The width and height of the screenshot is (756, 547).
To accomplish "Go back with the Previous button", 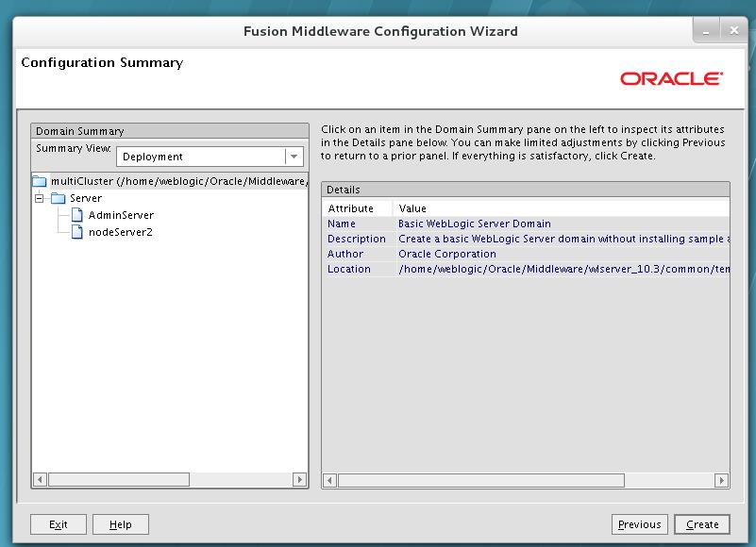I will [639, 524].
